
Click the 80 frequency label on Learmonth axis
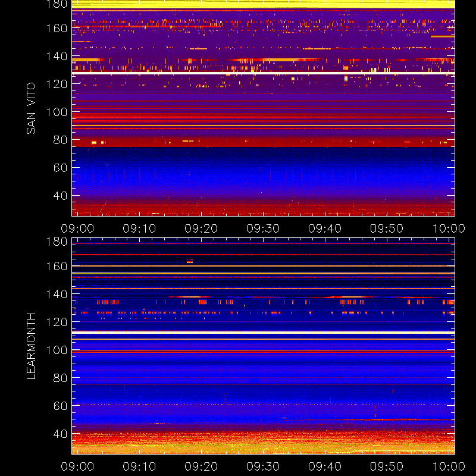click(60, 378)
